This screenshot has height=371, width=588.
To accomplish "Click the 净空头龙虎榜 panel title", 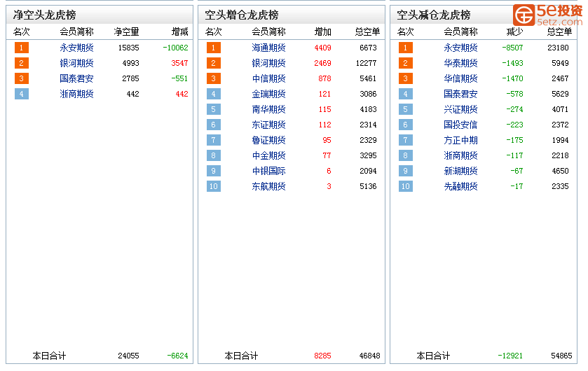I will click(45, 15).
